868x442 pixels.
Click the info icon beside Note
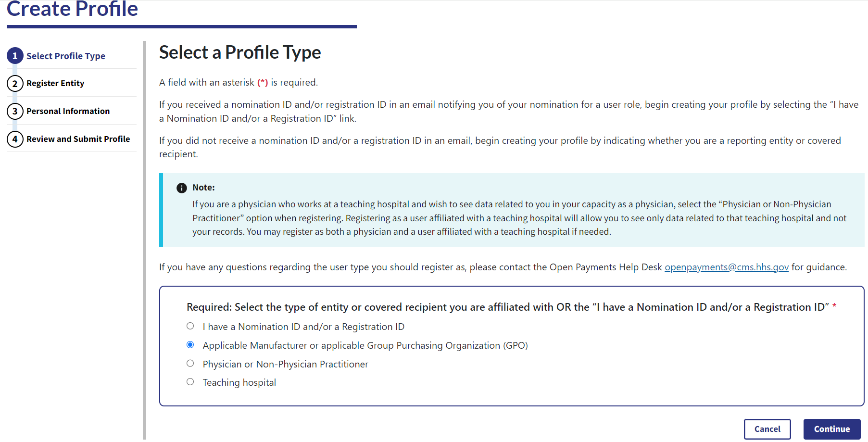tap(181, 188)
